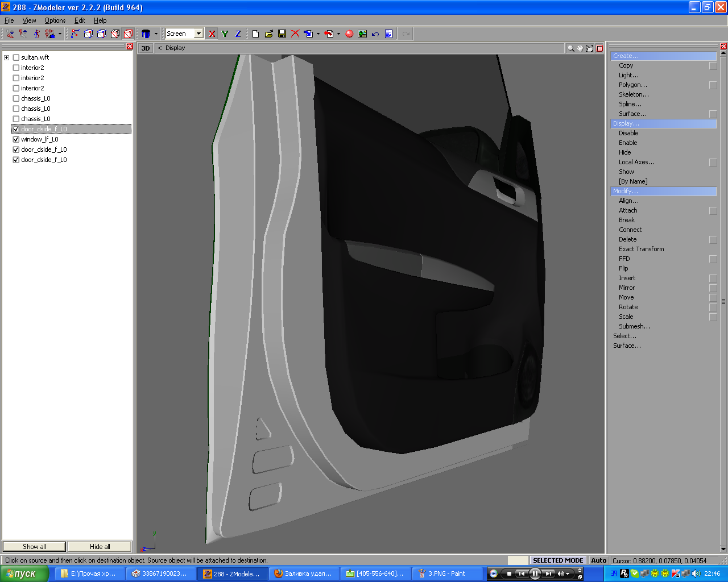This screenshot has height=582, width=728.
Task: Click the undo arrow icon
Action: (375, 34)
